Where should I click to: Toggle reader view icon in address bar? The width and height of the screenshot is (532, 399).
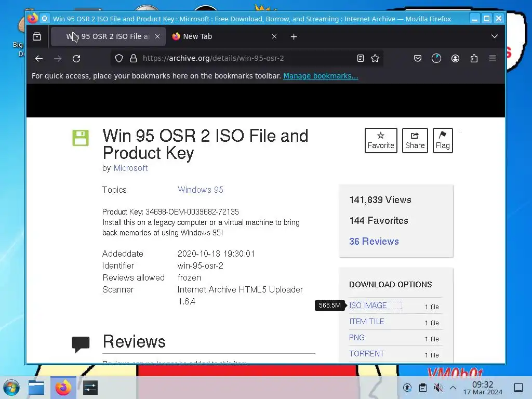[x=361, y=58]
